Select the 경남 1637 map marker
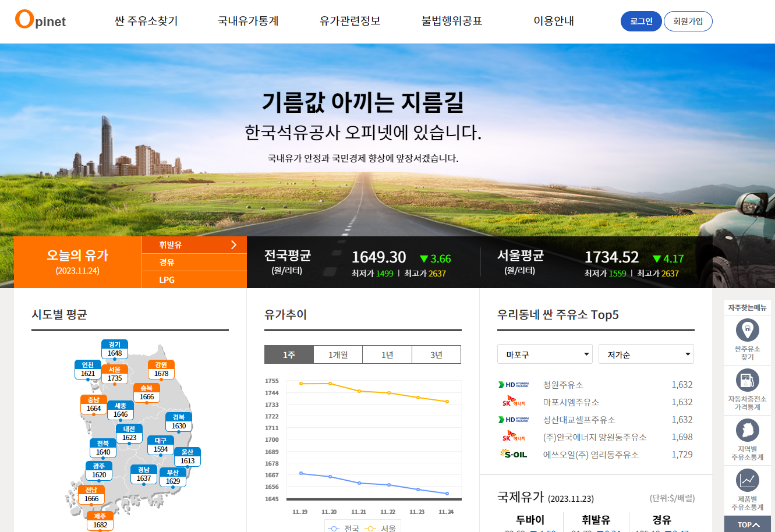The height and width of the screenshot is (532, 775). pos(144,474)
